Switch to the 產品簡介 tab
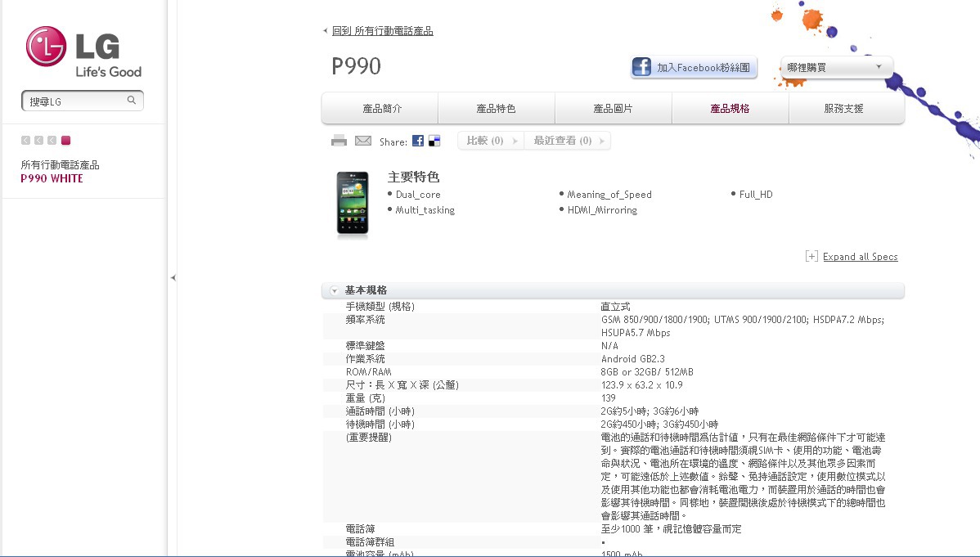 click(x=380, y=108)
